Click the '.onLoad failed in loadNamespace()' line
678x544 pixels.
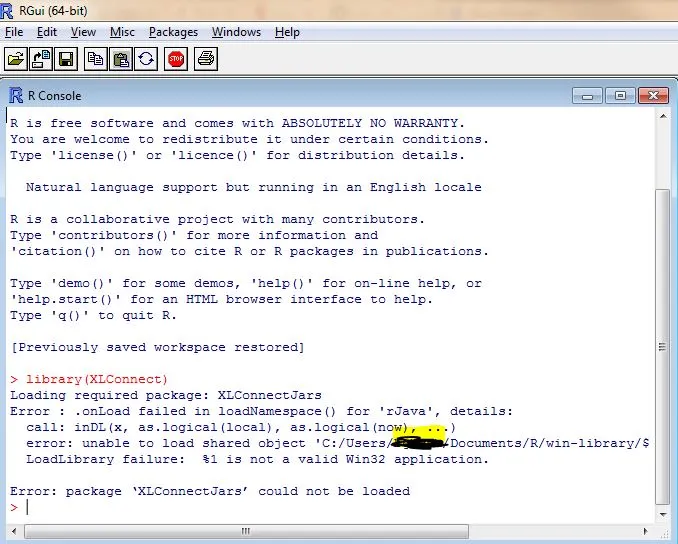point(261,411)
